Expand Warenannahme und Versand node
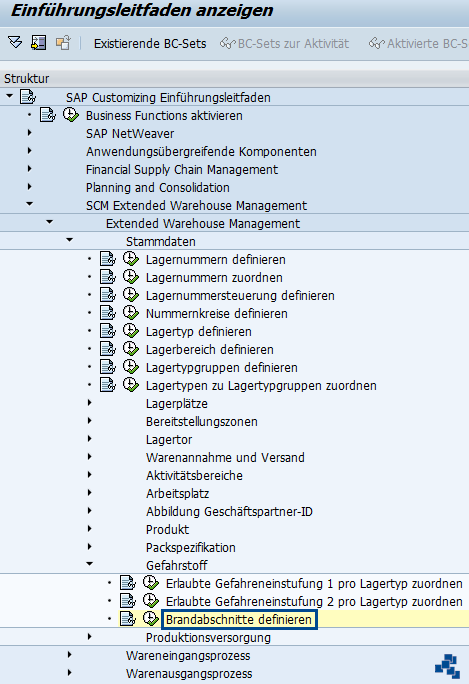Image resolution: width=469 pixels, height=684 pixels. 89,456
